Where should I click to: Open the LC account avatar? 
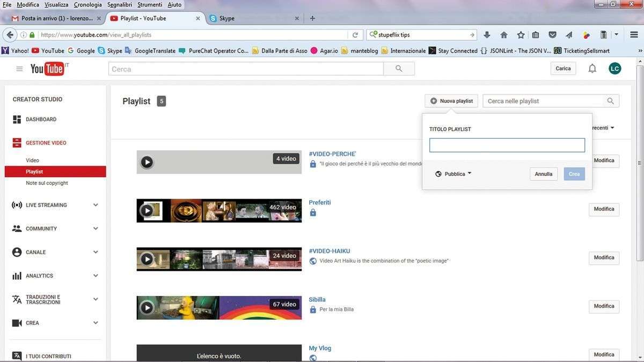615,69
